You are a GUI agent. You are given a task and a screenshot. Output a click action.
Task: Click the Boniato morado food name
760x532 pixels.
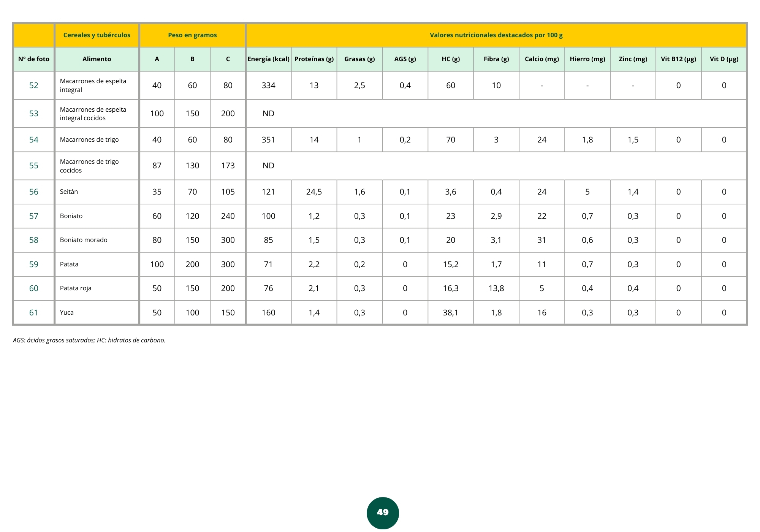[84, 240]
